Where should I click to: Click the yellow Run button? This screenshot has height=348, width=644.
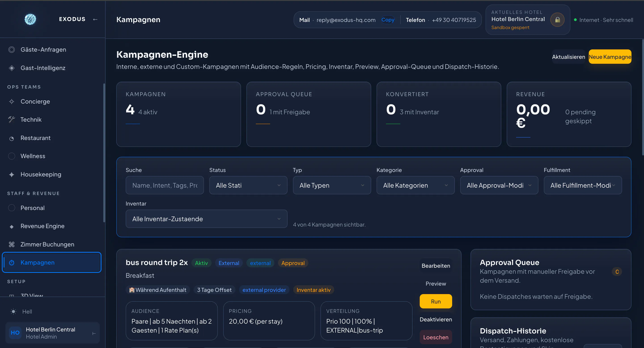436,301
